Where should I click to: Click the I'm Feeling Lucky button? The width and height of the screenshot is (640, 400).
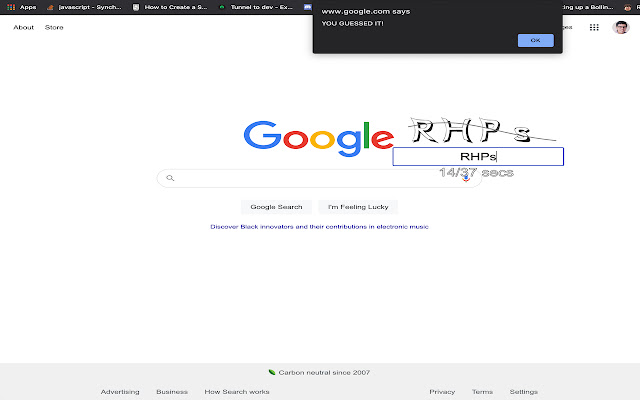(x=358, y=207)
